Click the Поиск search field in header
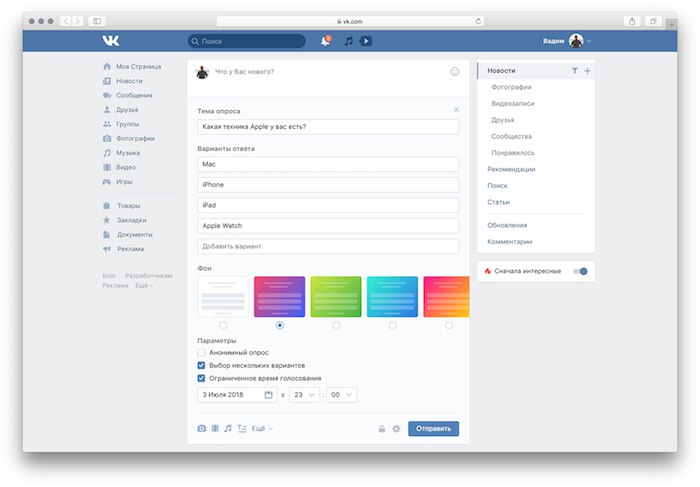Viewport: 700px width, 487px height. point(247,41)
